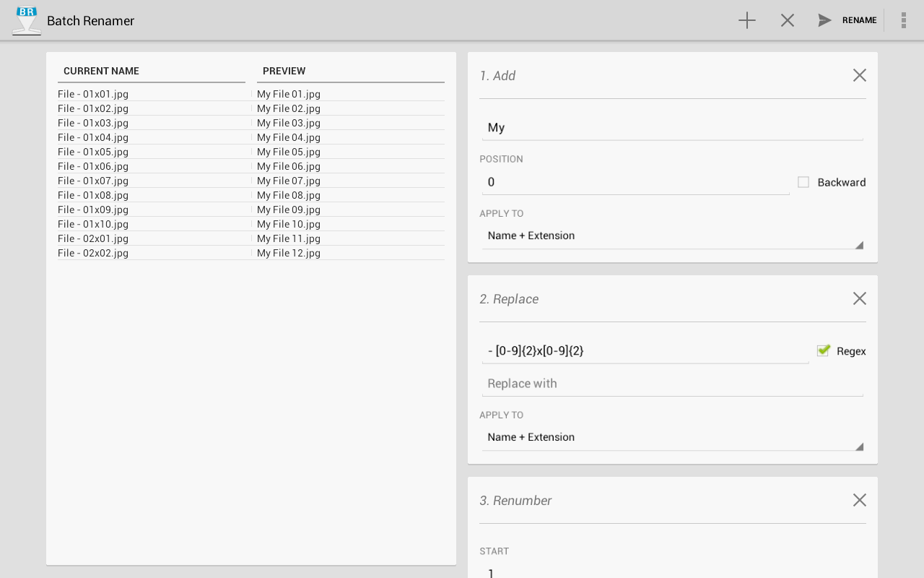Viewport: 924px width, 578px height.
Task: Select file 'File - 01x07.jpg'
Action: [x=93, y=181]
